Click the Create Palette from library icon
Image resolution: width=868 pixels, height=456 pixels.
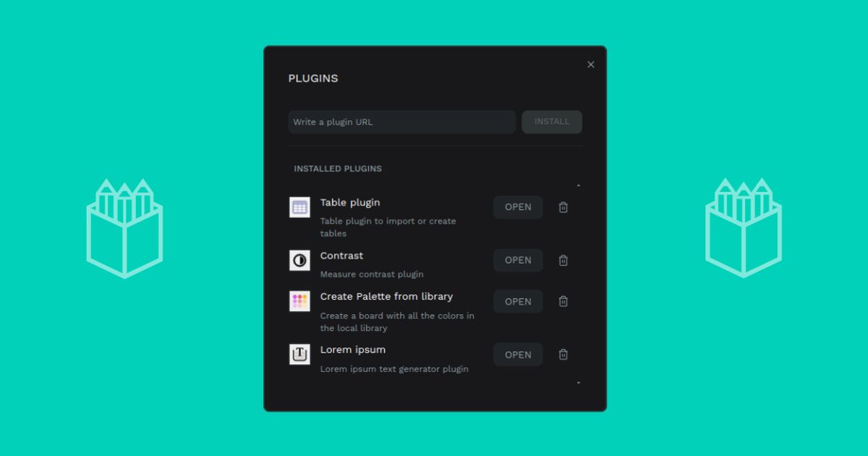(299, 301)
